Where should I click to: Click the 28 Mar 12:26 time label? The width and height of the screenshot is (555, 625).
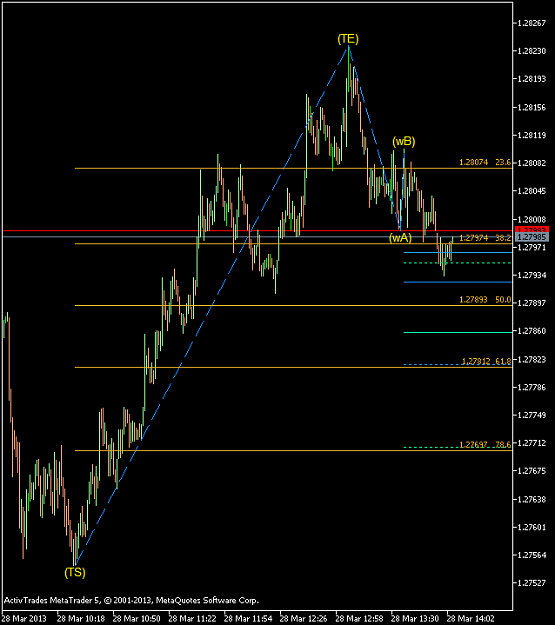[303, 619]
